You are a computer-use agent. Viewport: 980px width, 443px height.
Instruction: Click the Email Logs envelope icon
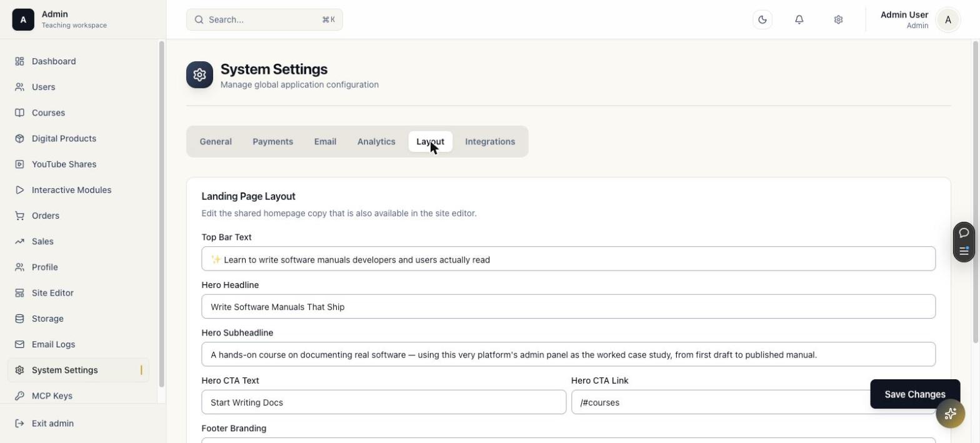(x=19, y=344)
